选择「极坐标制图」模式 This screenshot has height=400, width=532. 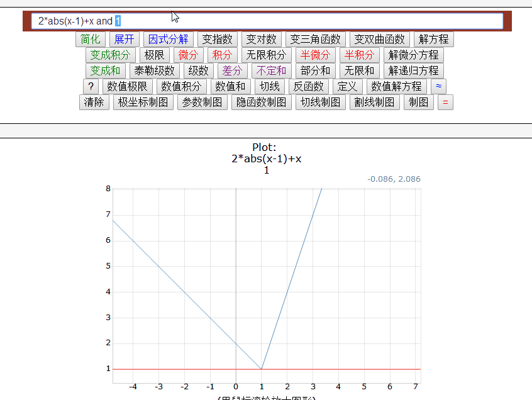click(139, 102)
